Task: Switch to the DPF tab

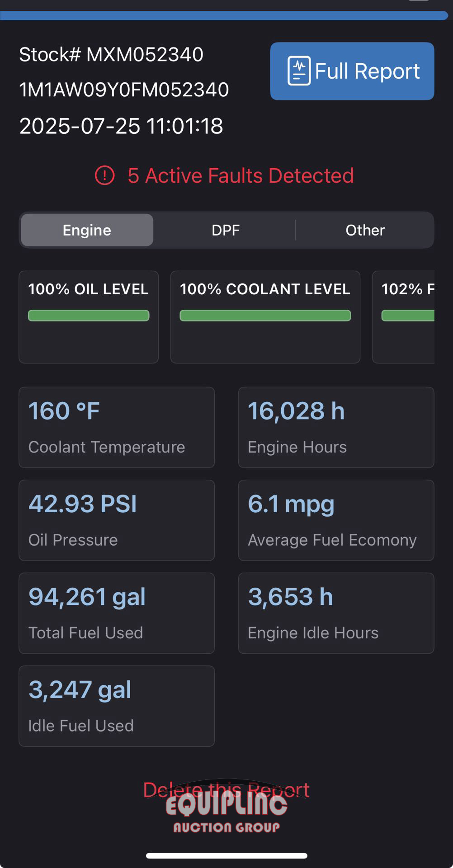Action: (225, 230)
